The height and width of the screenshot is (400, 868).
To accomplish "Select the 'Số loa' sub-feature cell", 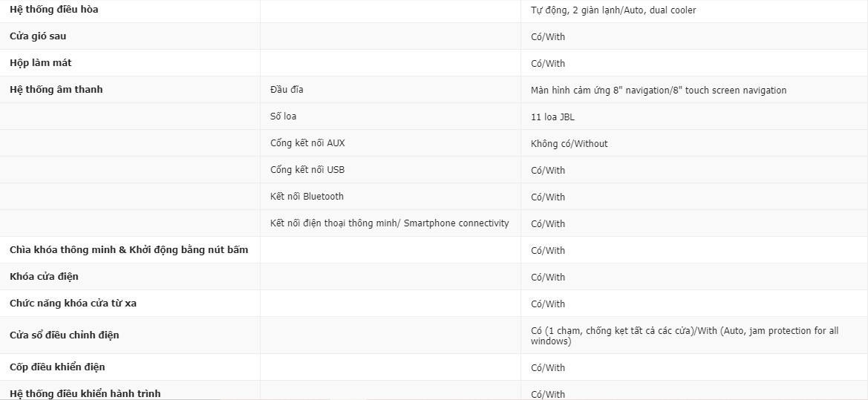I will 283,117.
